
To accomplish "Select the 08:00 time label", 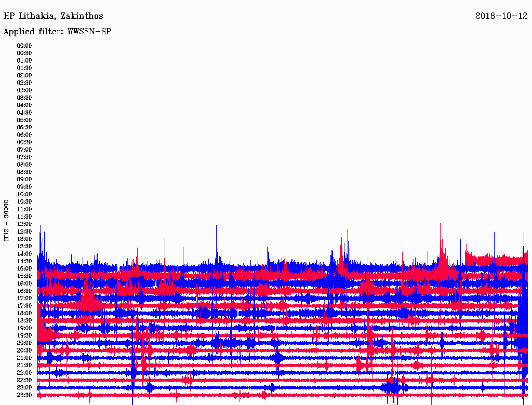I will (24, 165).
